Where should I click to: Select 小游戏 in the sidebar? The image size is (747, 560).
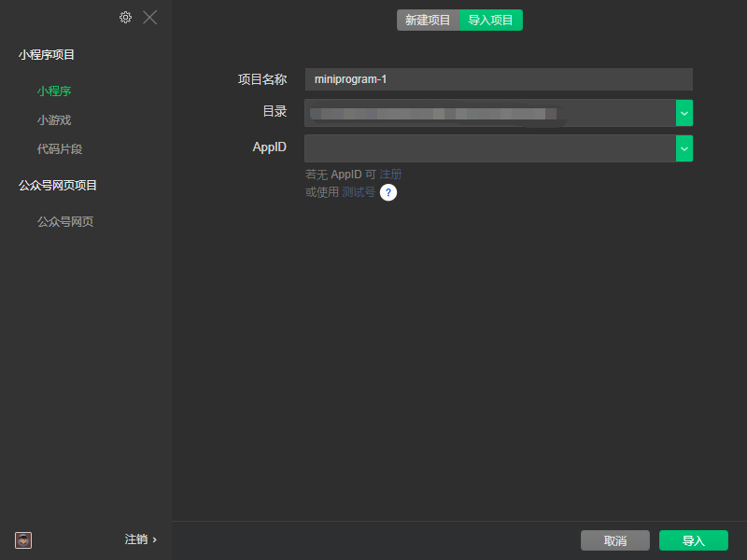pyautogui.click(x=54, y=120)
